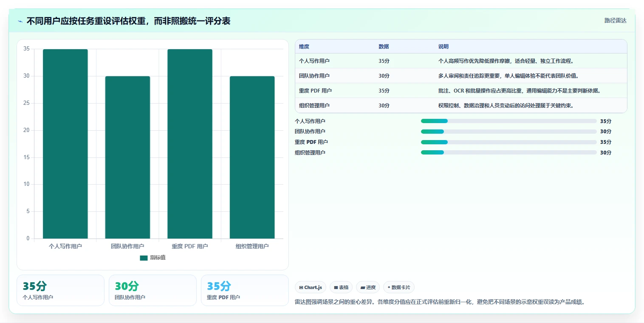Click the 团队协作用户 bar in the chart

click(x=127, y=157)
